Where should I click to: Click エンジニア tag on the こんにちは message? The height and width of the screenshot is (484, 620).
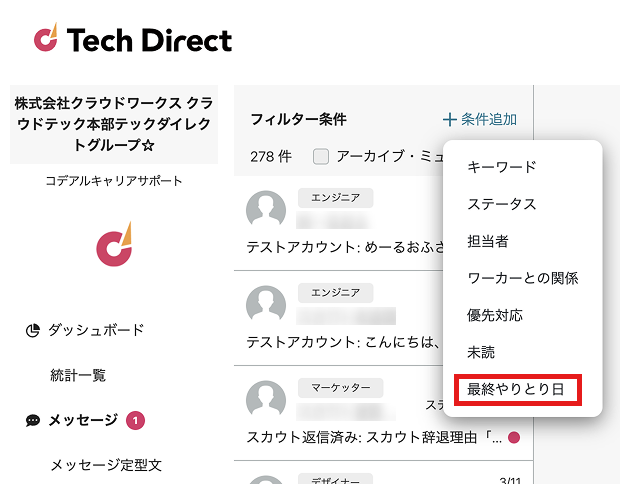335,293
